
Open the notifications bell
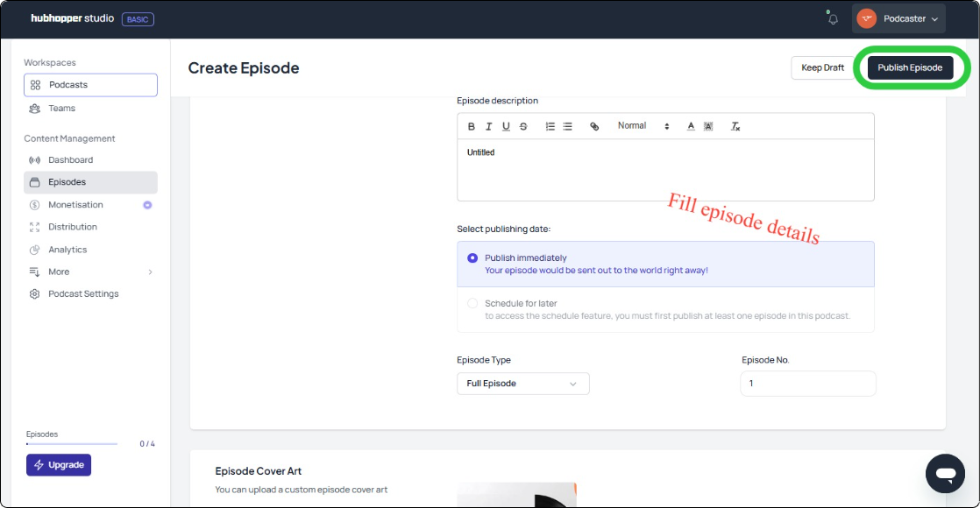[833, 18]
